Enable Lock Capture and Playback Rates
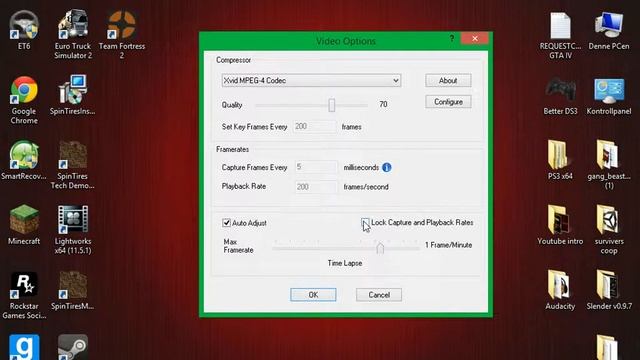 coord(365,223)
